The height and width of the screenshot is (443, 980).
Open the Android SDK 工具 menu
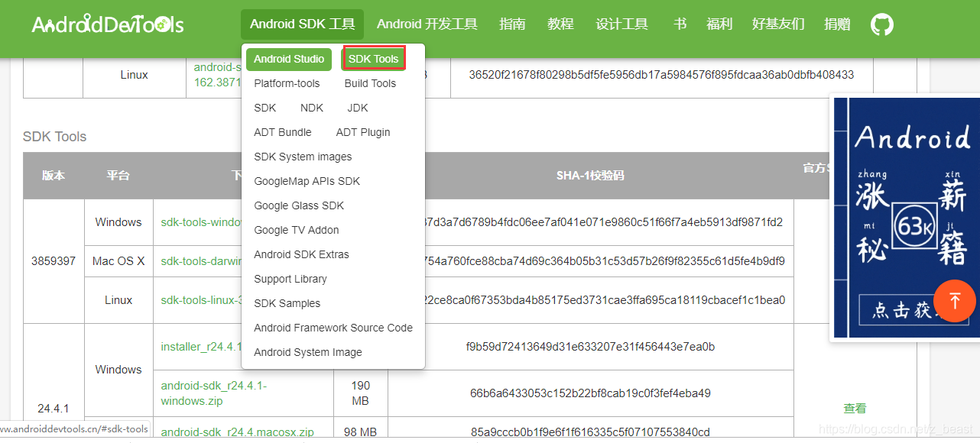(x=303, y=24)
